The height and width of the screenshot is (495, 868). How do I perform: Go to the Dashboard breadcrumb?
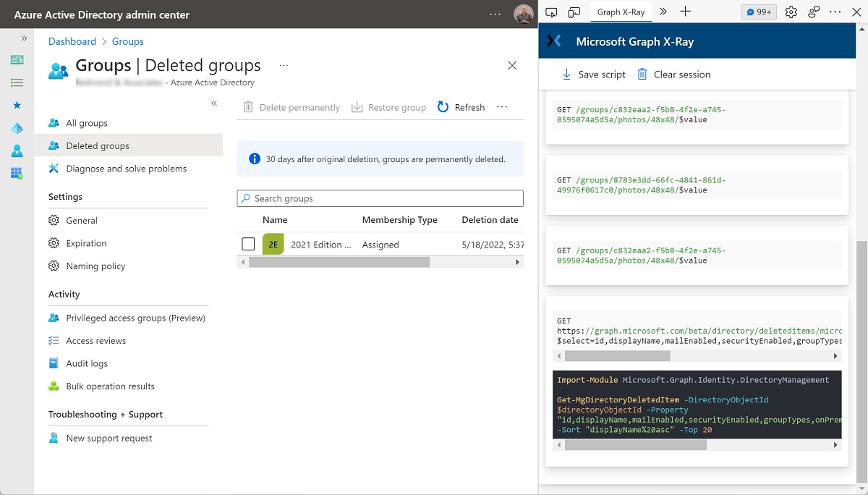pos(72,41)
